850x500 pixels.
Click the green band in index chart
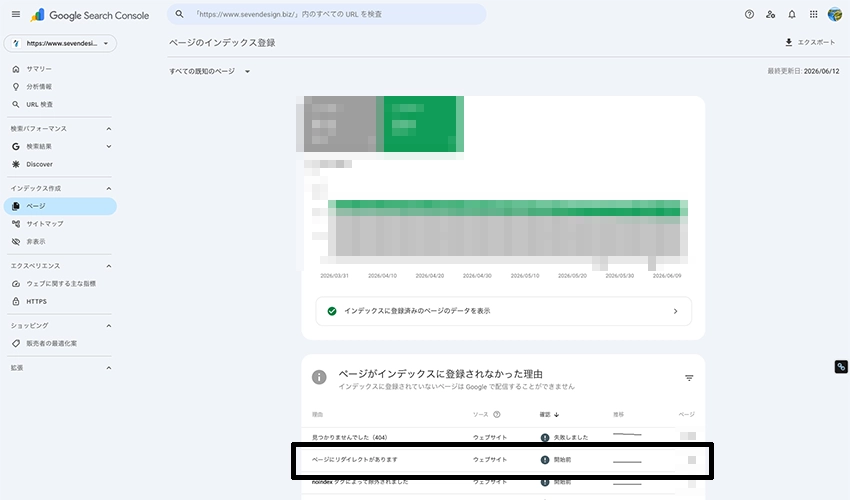coord(508,208)
